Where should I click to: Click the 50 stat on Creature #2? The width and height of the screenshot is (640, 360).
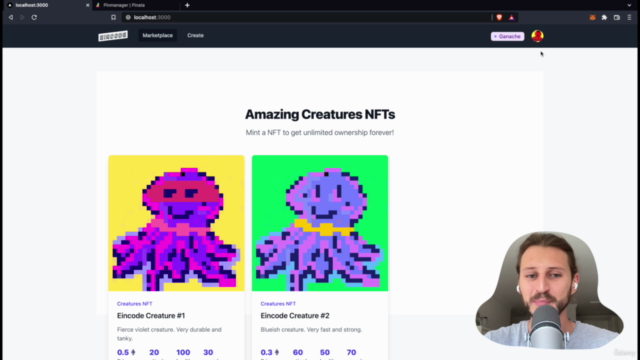[x=324, y=352]
